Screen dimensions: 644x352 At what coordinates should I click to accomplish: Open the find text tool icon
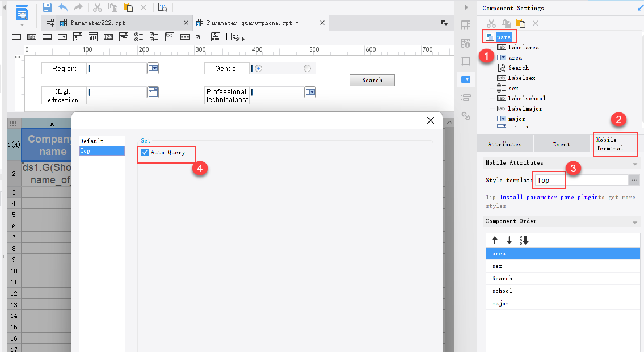point(163,7)
